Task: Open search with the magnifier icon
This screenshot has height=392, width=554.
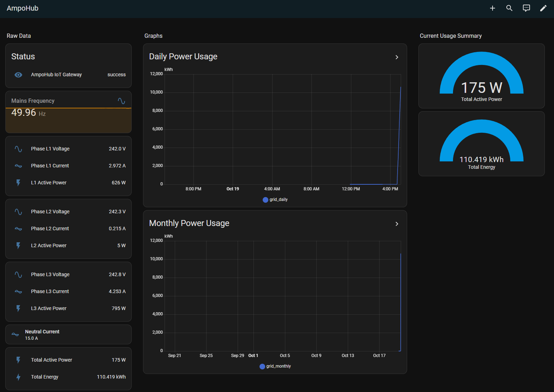Action: click(509, 8)
